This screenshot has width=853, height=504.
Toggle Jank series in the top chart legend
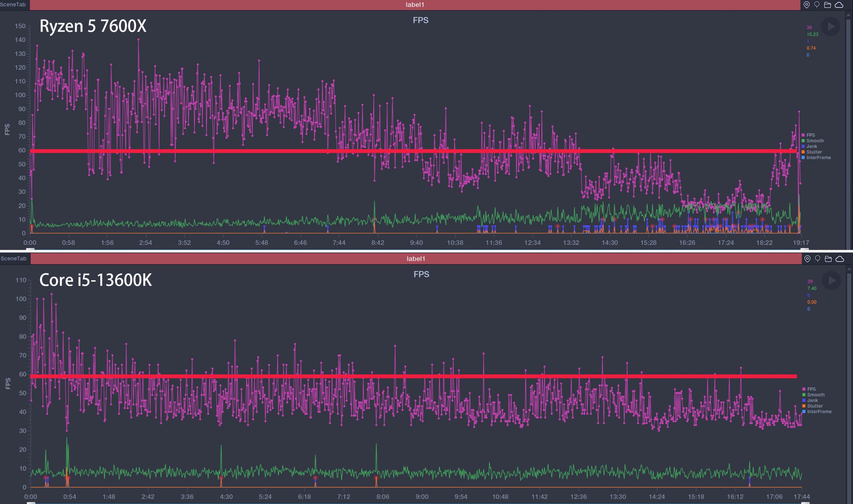pyautogui.click(x=809, y=146)
